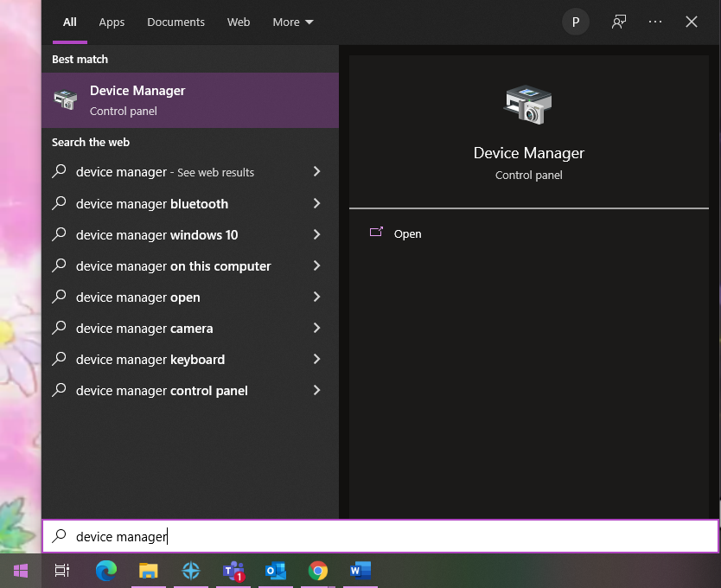721x588 pixels.
Task: Select 'device manager - See web results'
Action: (164, 172)
